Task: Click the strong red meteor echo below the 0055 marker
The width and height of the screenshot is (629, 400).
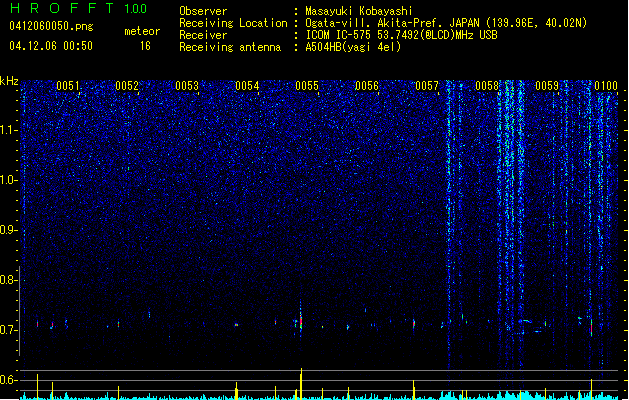Action: [301, 322]
